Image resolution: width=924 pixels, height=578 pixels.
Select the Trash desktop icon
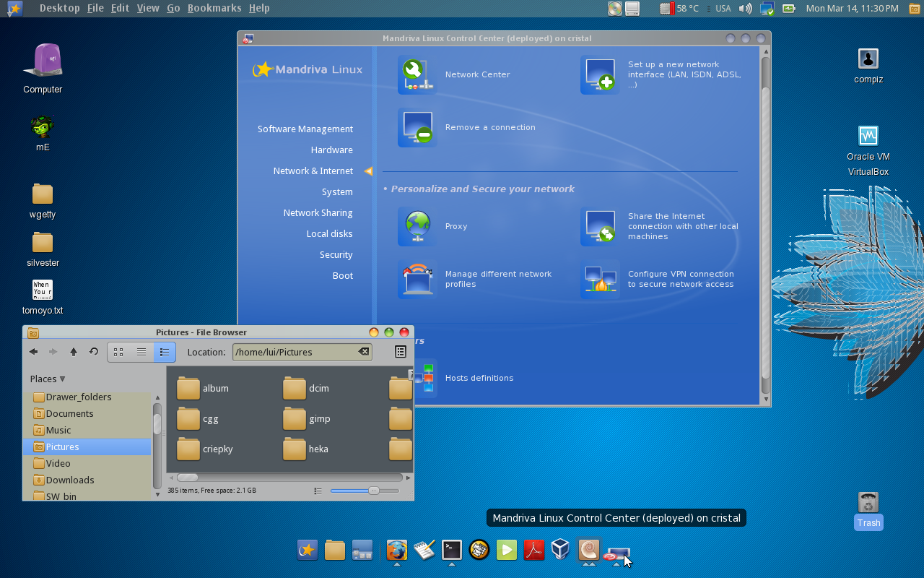coord(868,510)
